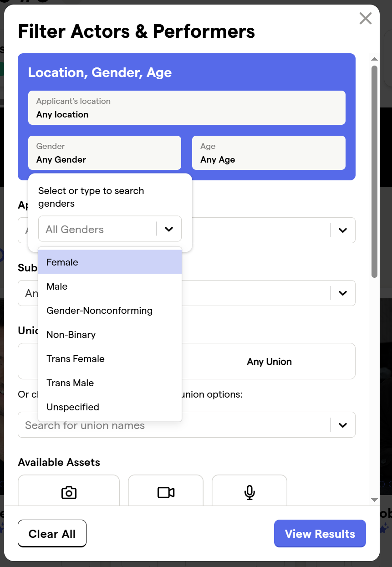Toggle the All Genders dropdown chevron
Image resolution: width=392 pixels, height=567 pixels.
[169, 229]
